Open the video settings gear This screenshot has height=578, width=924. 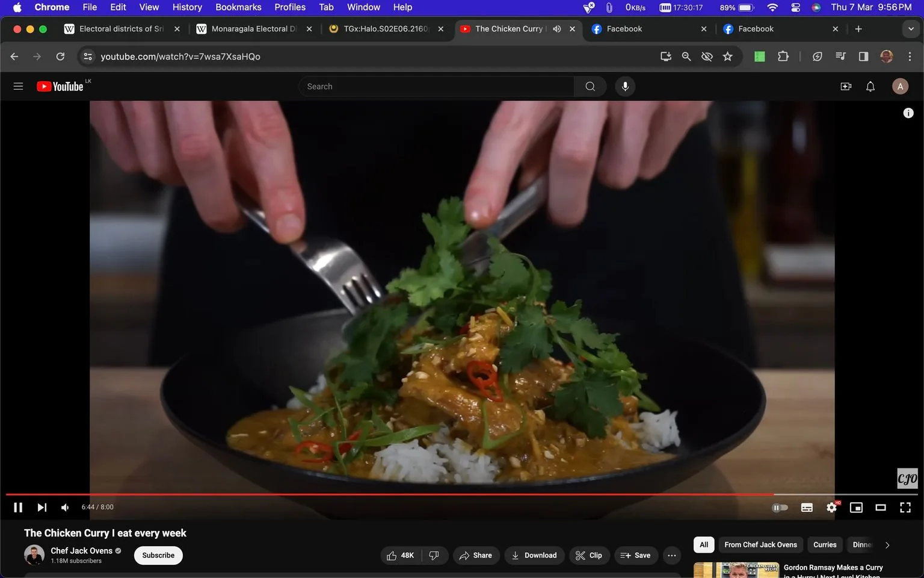click(x=831, y=507)
